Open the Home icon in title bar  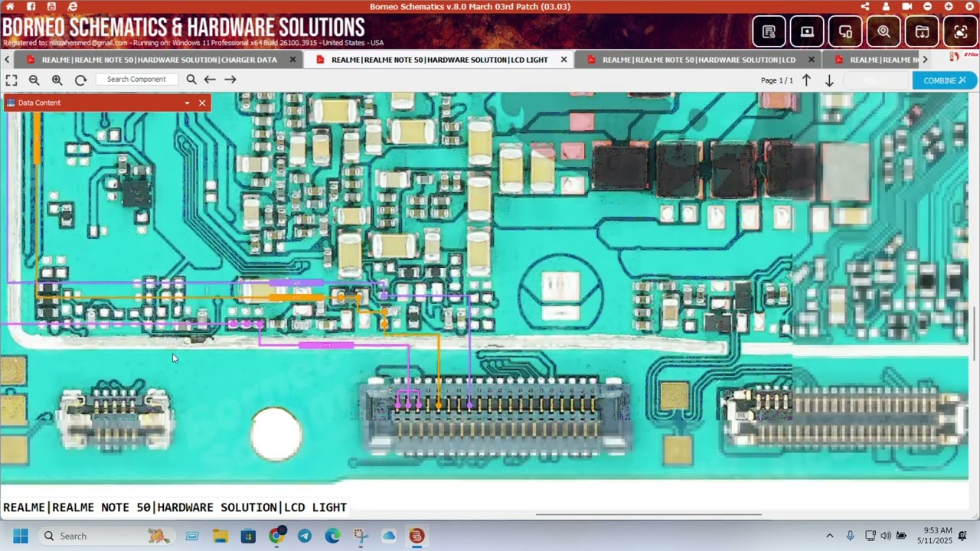pos(10,6)
